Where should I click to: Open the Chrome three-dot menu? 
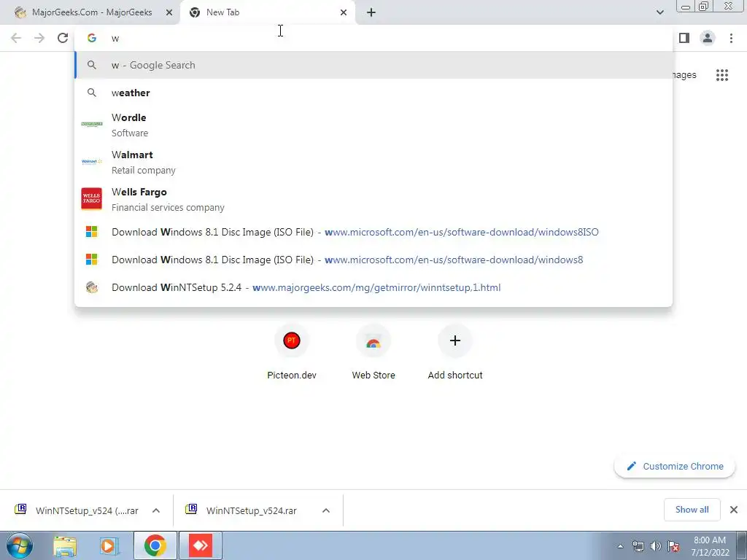[731, 38]
